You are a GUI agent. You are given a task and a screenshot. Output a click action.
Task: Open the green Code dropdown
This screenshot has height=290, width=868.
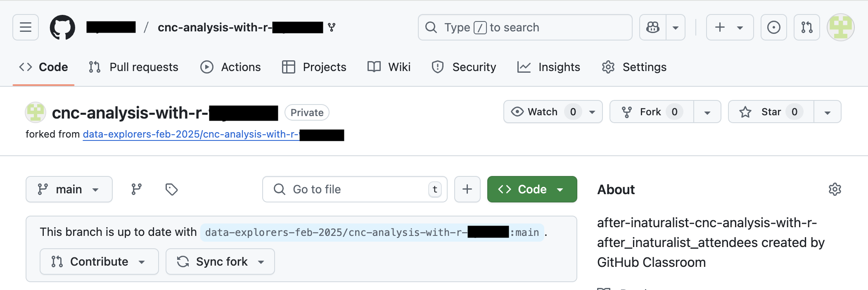coord(532,189)
